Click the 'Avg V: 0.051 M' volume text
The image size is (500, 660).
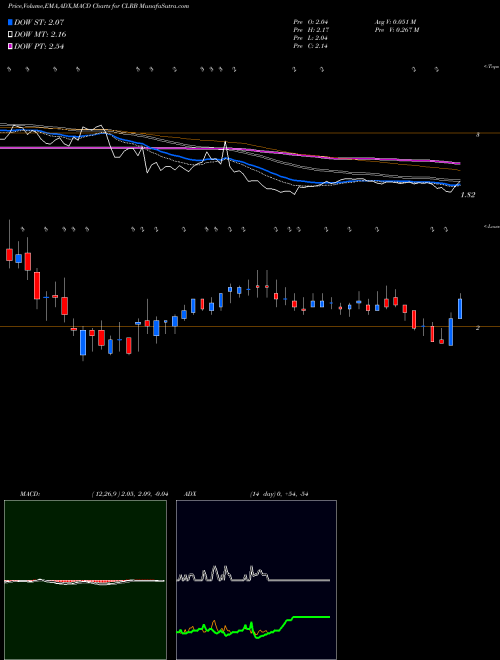point(395,21)
